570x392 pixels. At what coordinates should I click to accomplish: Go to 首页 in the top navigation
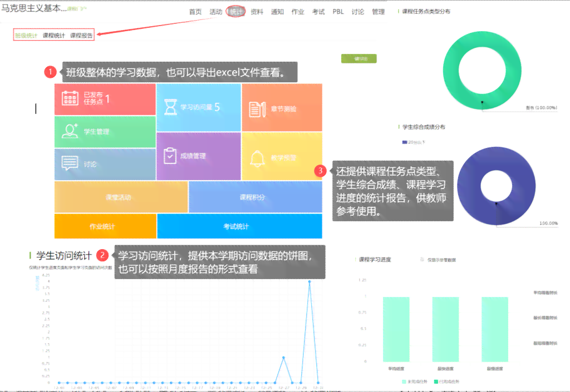pyautogui.click(x=195, y=12)
